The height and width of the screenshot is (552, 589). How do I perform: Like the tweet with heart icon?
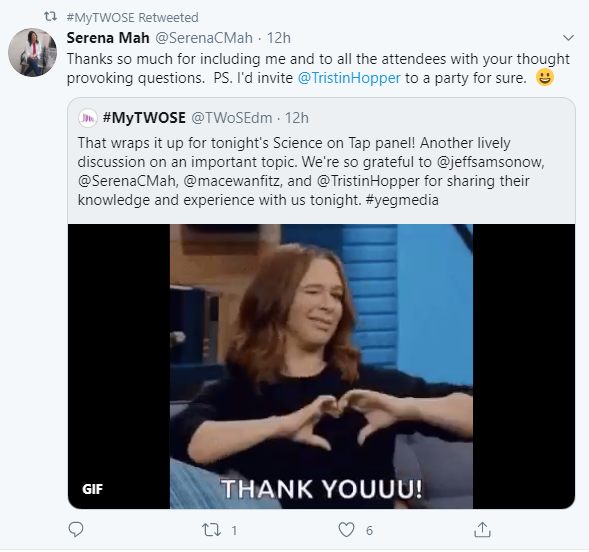[x=346, y=530]
